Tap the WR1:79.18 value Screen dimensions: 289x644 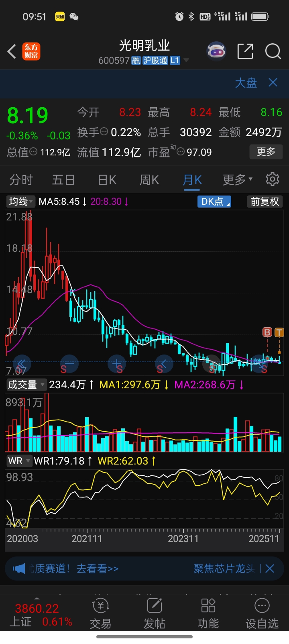[x=63, y=461]
